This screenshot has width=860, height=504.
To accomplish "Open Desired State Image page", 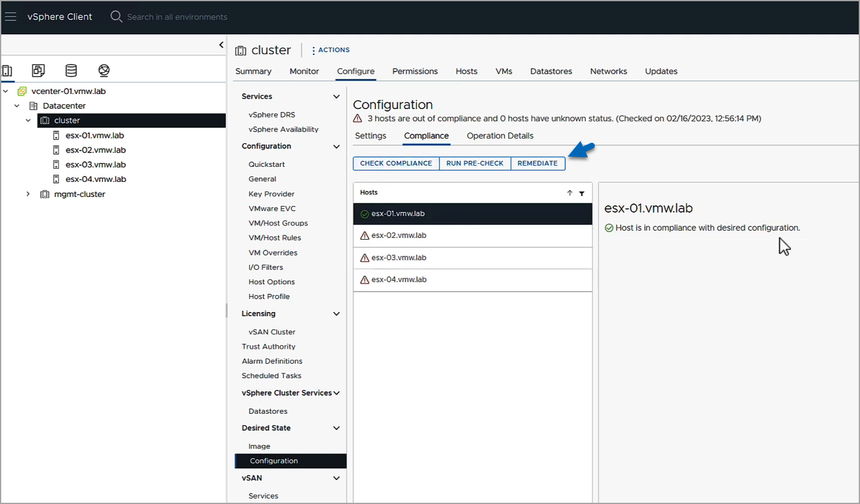I will pos(259,446).
